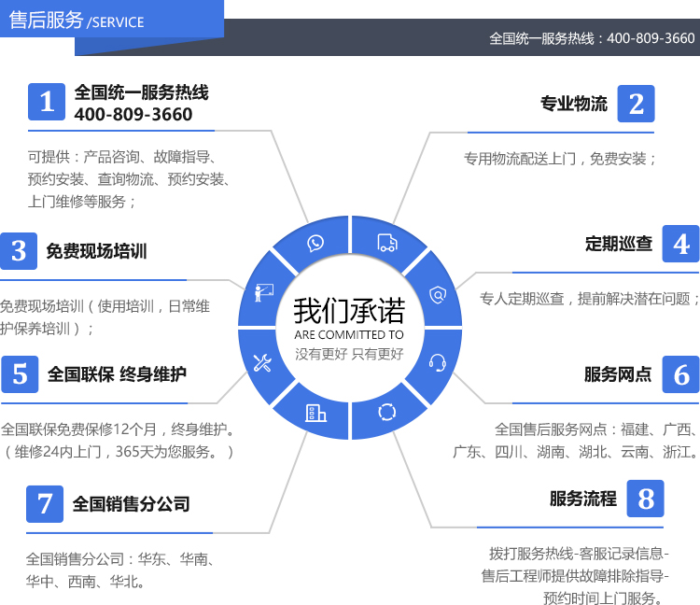Click the blue number 4 badge
Screen dimensions: 700x605
(x=680, y=244)
